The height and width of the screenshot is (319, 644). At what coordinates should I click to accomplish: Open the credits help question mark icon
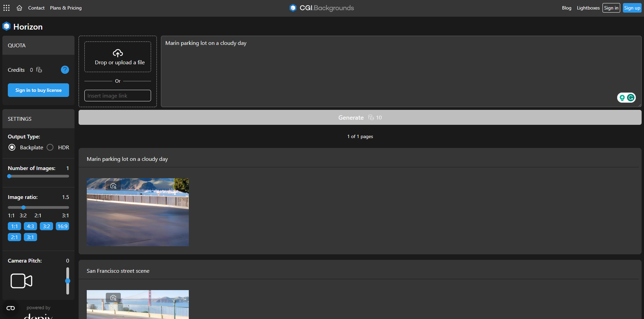coord(65,70)
